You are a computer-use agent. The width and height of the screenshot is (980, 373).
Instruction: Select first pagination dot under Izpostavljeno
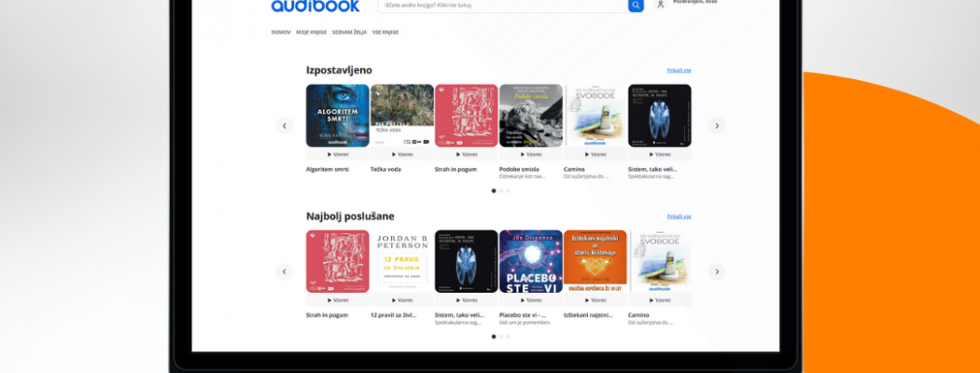[494, 191]
